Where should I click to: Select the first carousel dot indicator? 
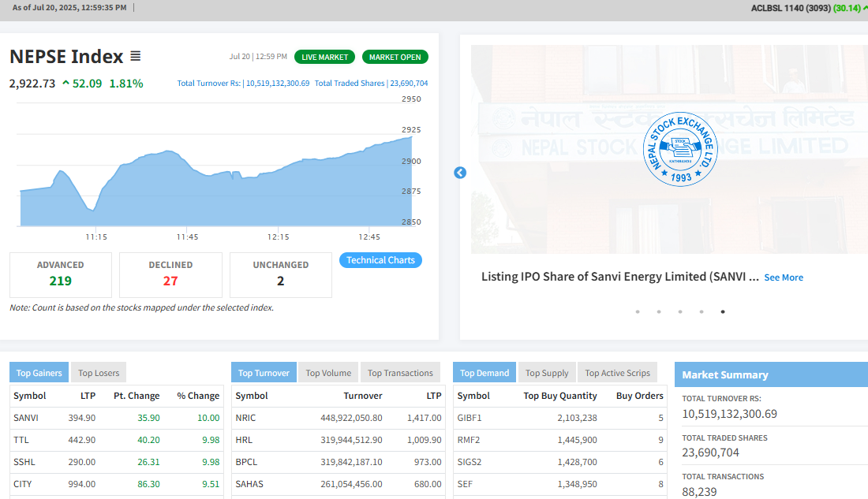click(x=638, y=311)
